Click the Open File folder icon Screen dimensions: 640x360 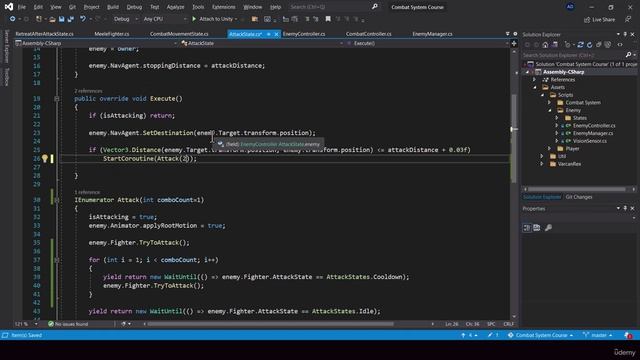click(52, 19)
